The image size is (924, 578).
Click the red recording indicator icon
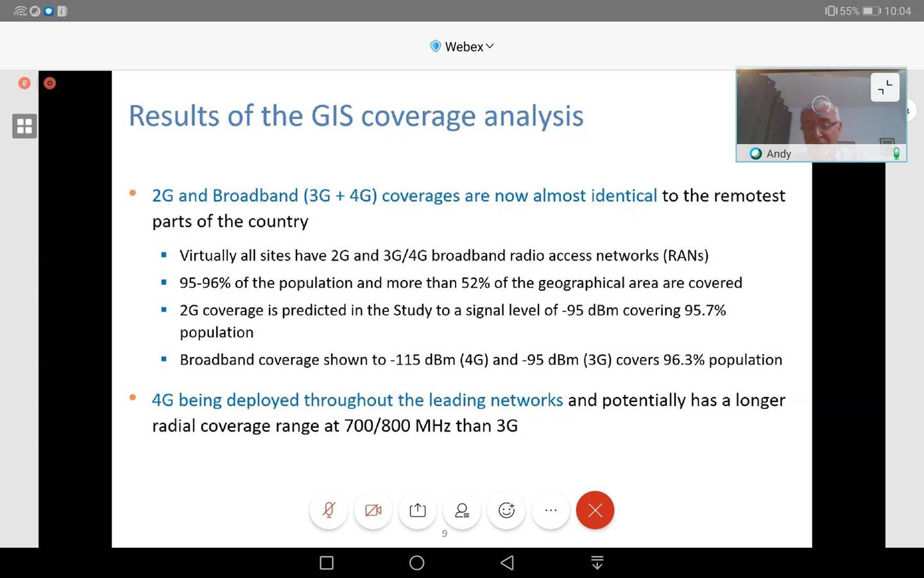(49, 83)
